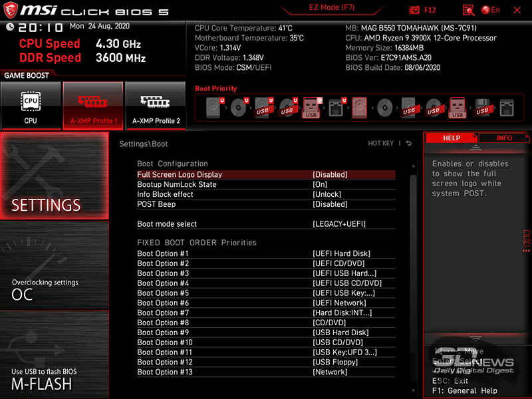Viewport: 532px width, 399px height.
Task: Click the MSI dragon shield logo
Action: [11, 10]
